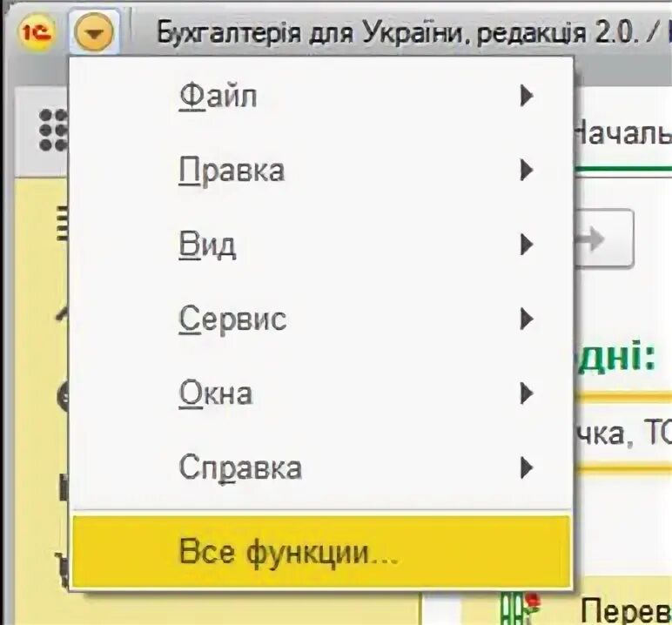Screen dimensions: 672x625
Task: Open the Вид menu
Action: point(321,245)
